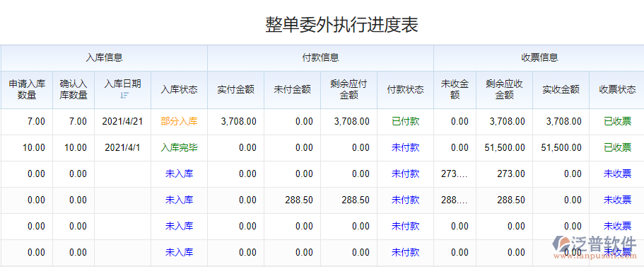Select 10.00 under 申请入库数量
Image resolution: width=644 pixels, height=267 pixels.
[34, 148]
